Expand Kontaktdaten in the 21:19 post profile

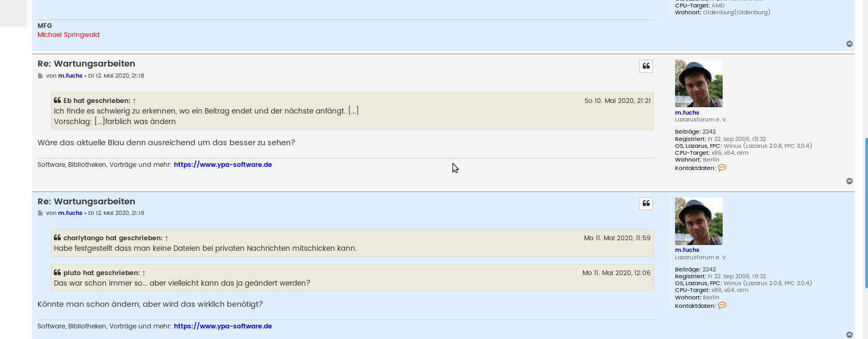pyautogui.click(x=722, y=306)
